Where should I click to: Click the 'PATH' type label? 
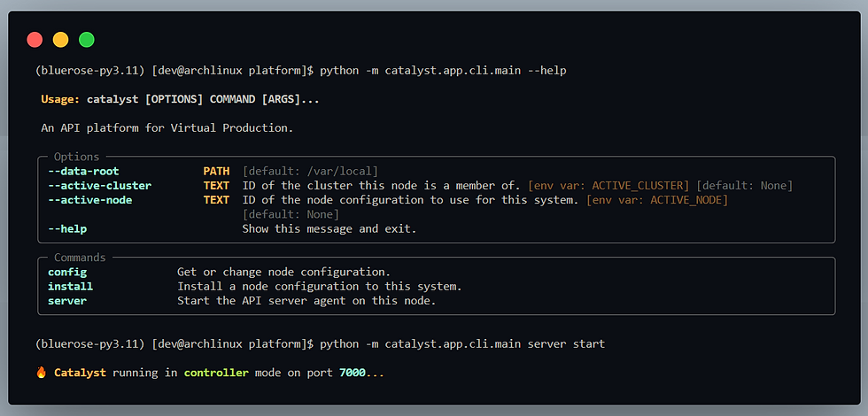pos(216,172)
